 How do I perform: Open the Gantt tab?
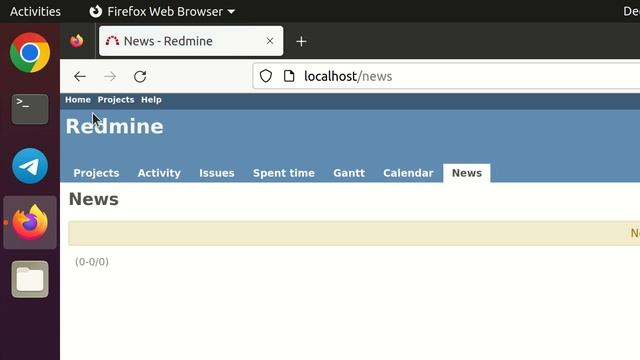pos(349,173)
